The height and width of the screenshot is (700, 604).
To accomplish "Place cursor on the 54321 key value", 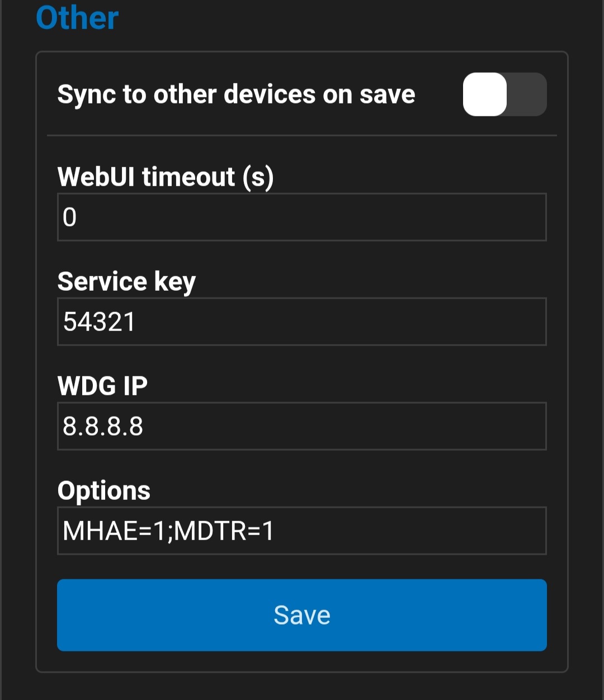I will coord(100,322).
